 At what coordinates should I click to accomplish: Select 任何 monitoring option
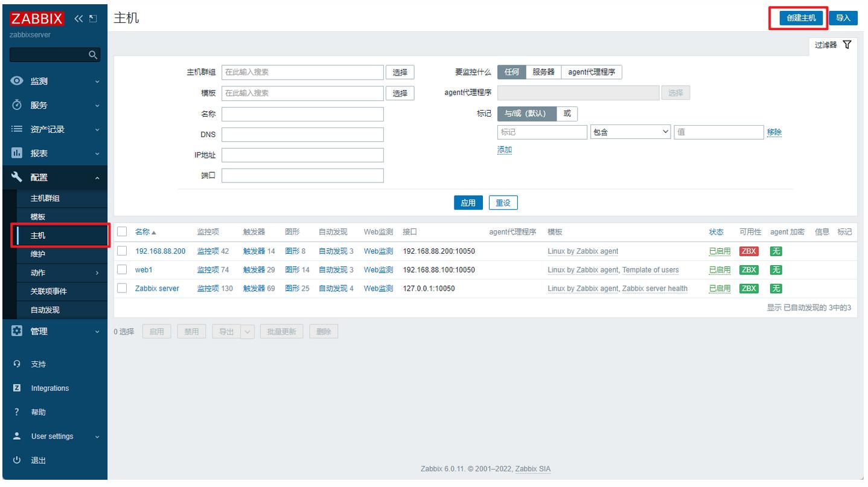coord(512,72)
